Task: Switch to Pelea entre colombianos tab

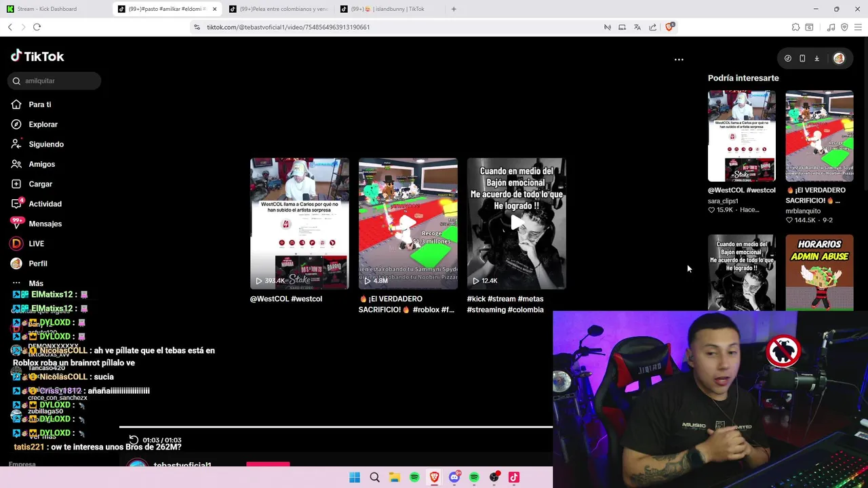Action: pos(279,9)
